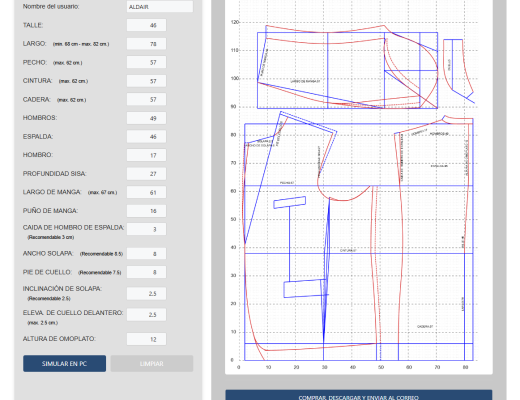Click the HOMBRO field showing 17
The width and height of the screenshot is (520, 400).
(146, 155)
